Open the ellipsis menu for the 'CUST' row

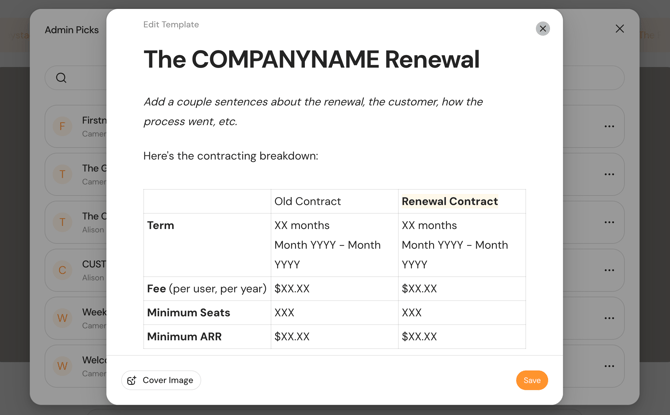[608, 270]
